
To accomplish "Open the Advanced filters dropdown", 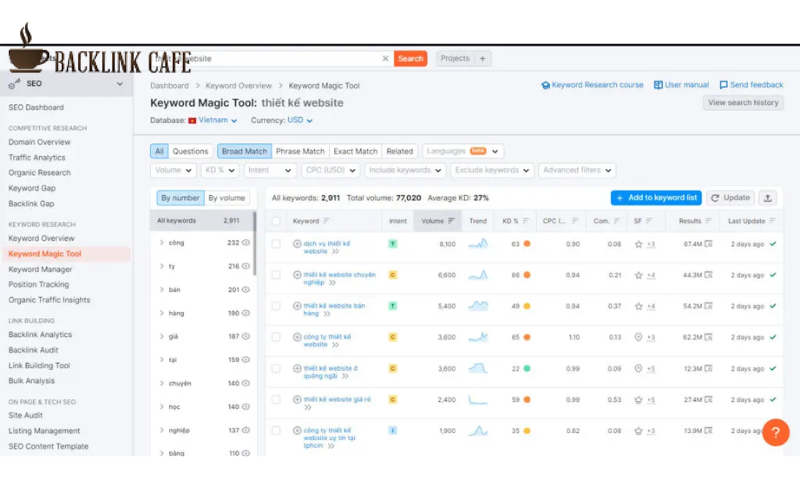I will click(577, 170).
